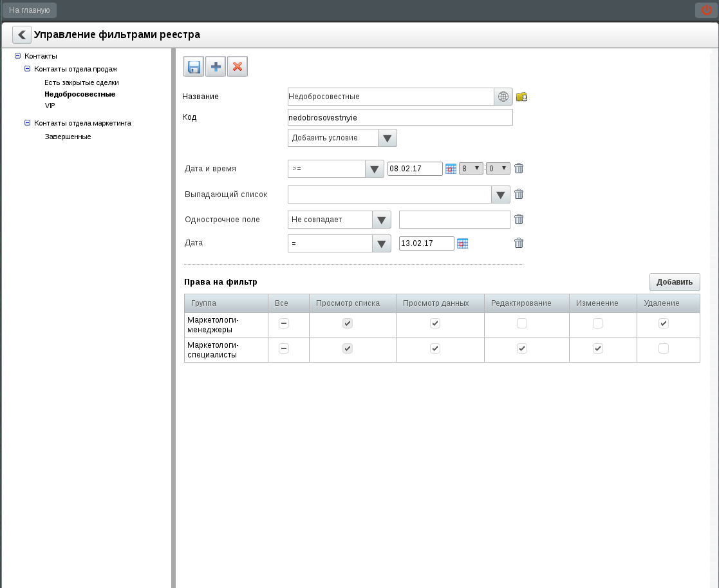Image resolution: width=719 pixels, height=588 pixels.
Task: Click the 13.02.17 date input
Action: (427, 243)
